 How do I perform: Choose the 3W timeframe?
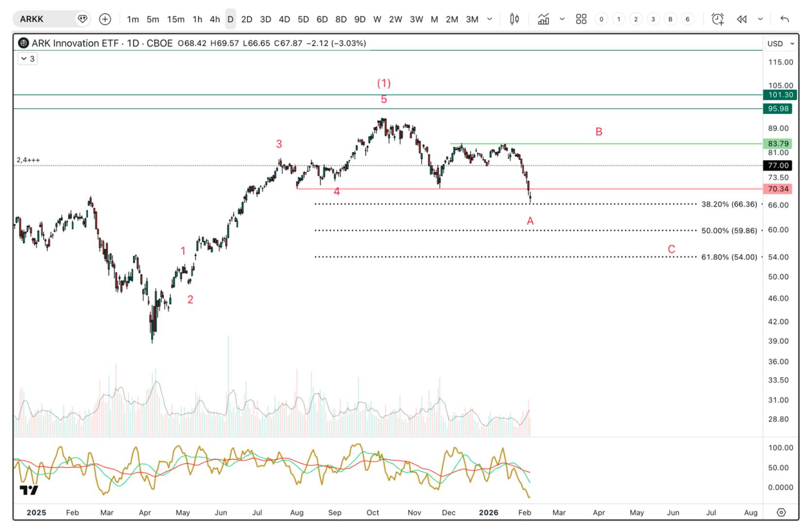click(417, 19)
